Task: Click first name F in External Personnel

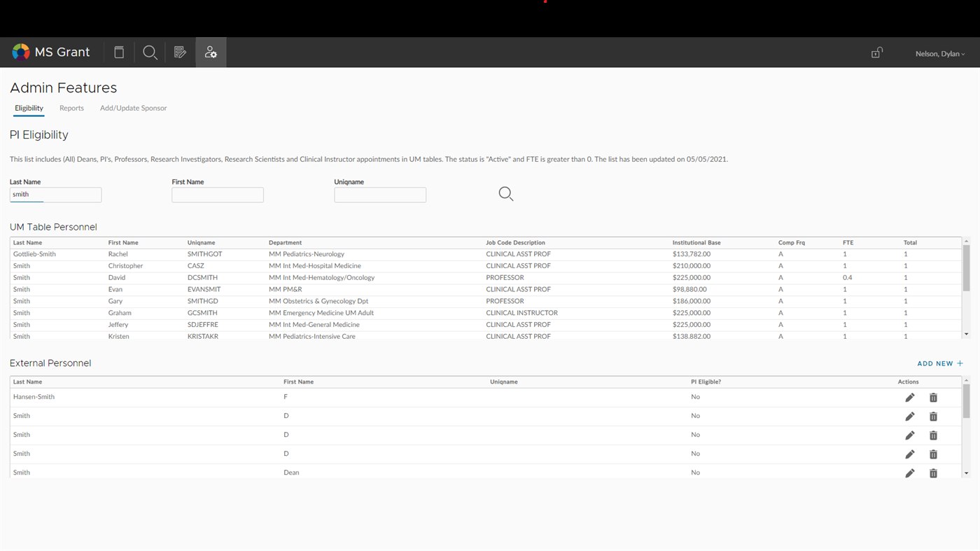Action: tap(286, 397)
